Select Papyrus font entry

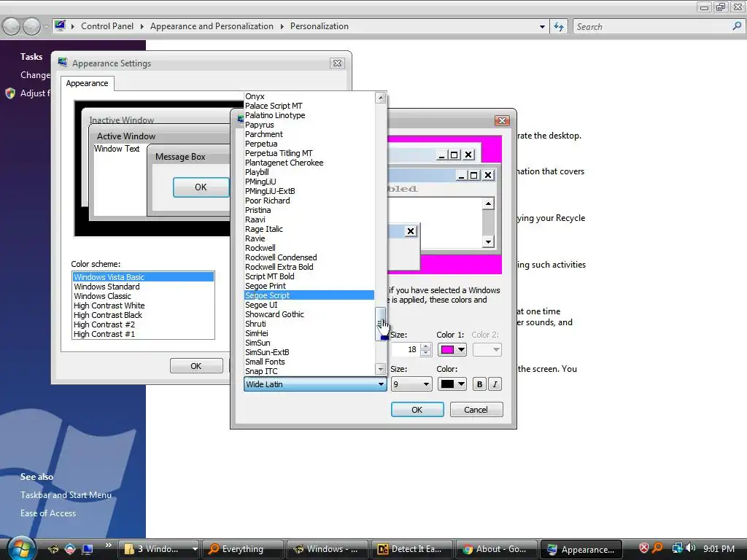pyautogui.click(x=309, y=125)
